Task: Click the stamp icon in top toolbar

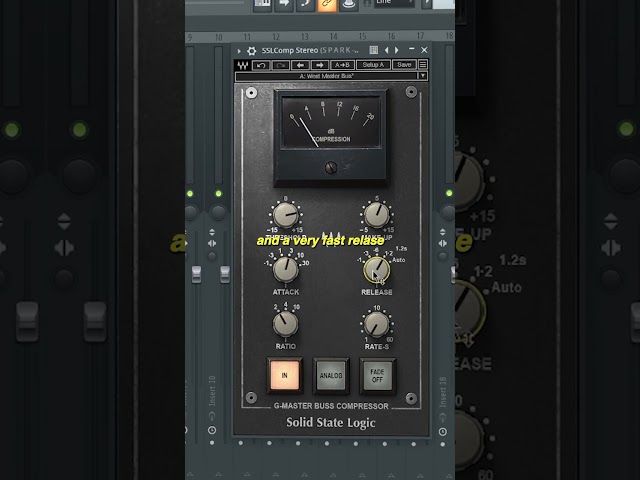Action: (x=349, y=5)
